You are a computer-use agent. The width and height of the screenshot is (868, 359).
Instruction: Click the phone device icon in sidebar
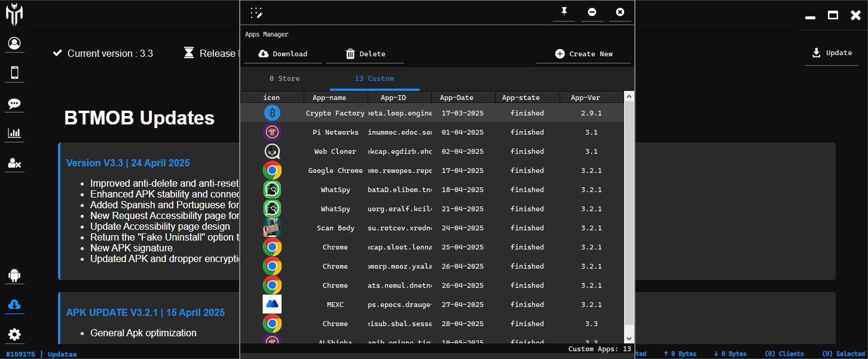pos(14,73)
